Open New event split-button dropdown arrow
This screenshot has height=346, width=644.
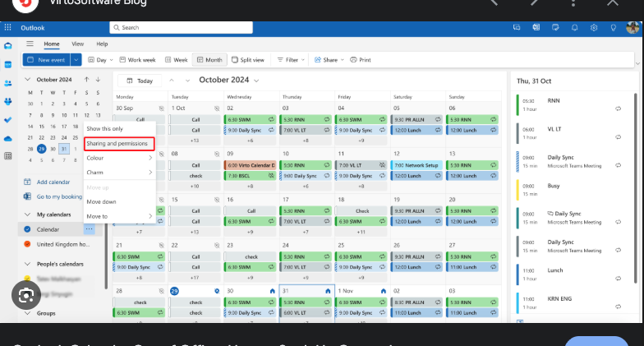[76, 59]
